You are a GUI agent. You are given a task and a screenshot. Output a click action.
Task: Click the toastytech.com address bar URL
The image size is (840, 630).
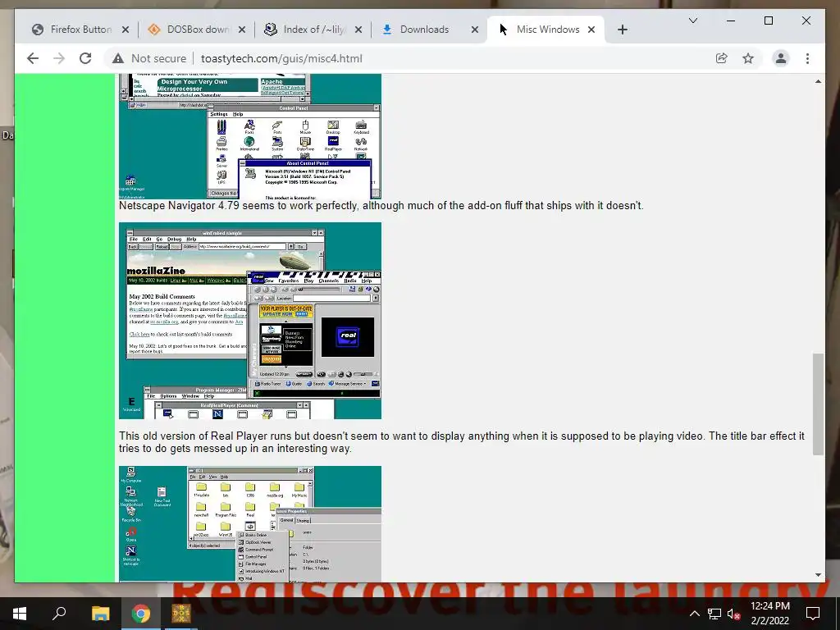click(281, 58)
